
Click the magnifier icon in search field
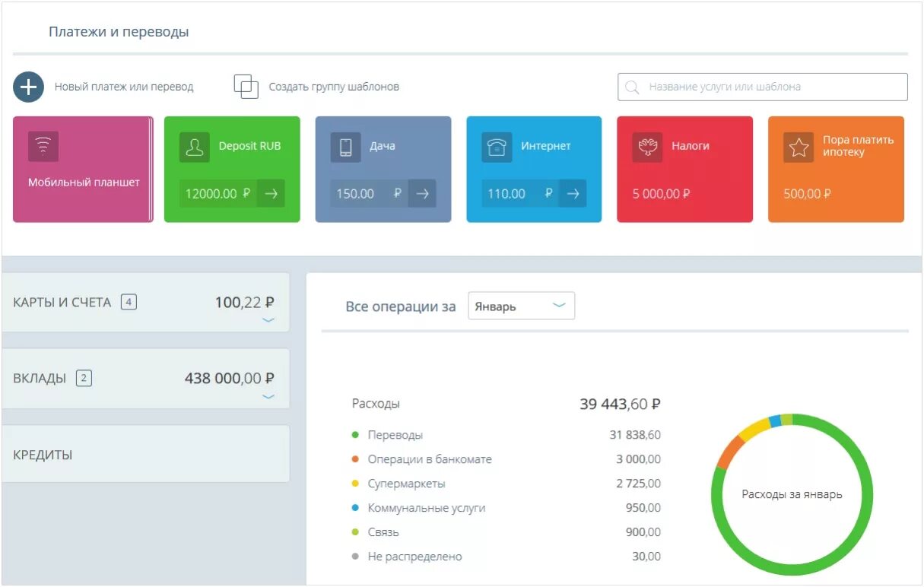click(x=632, y=87)
